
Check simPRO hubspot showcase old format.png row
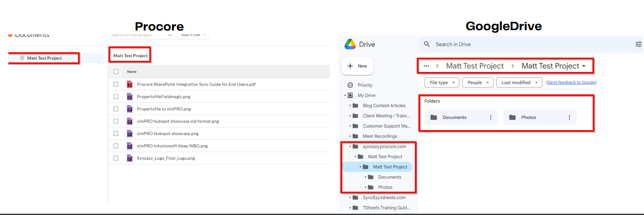click(116, 121)
